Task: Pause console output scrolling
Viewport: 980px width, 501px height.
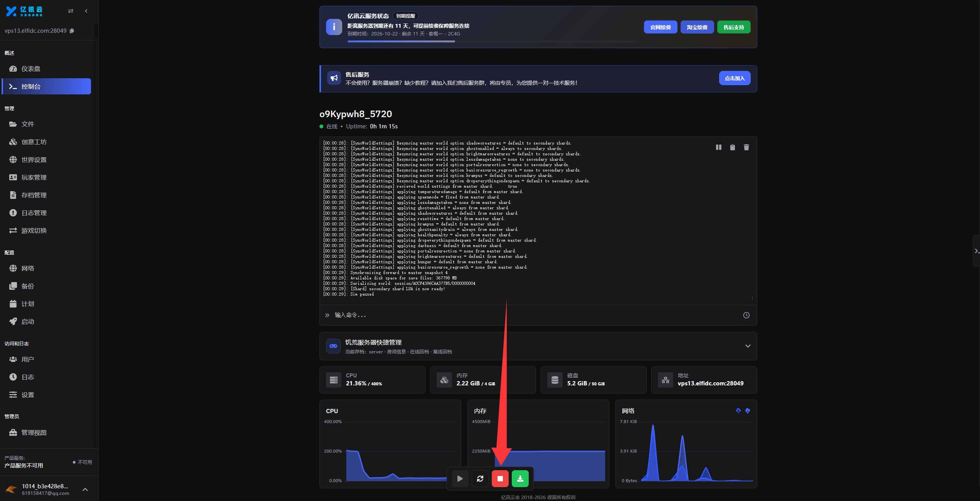Action: click(719, 147)
